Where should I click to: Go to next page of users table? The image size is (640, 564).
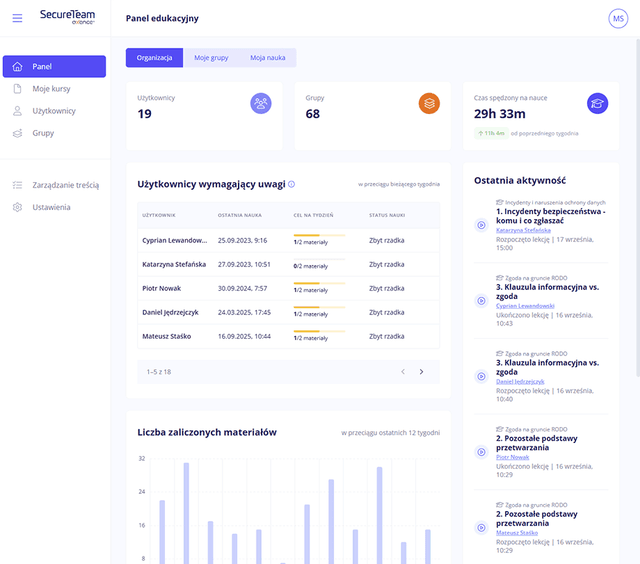pyautogui.click(x=421, y=372)
